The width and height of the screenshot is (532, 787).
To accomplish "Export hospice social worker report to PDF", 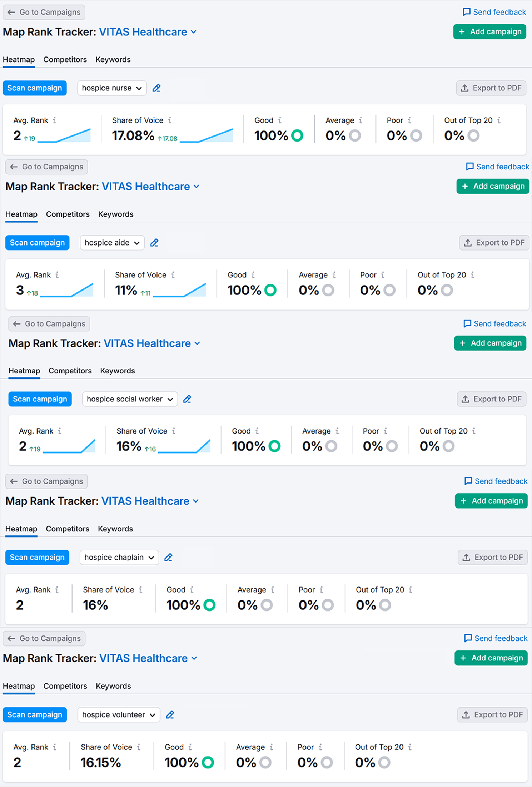I will (x=491, y=399).
